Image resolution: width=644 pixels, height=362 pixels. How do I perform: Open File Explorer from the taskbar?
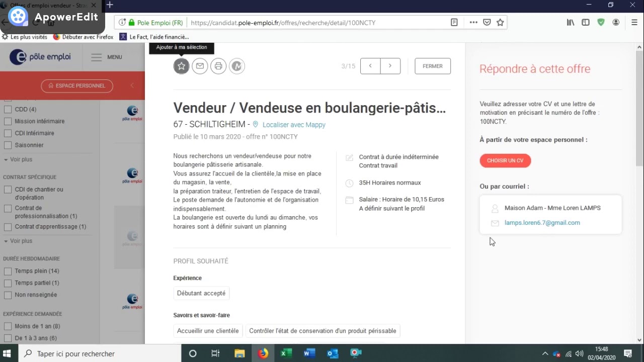pyautogui.click(x=239, y=353)
